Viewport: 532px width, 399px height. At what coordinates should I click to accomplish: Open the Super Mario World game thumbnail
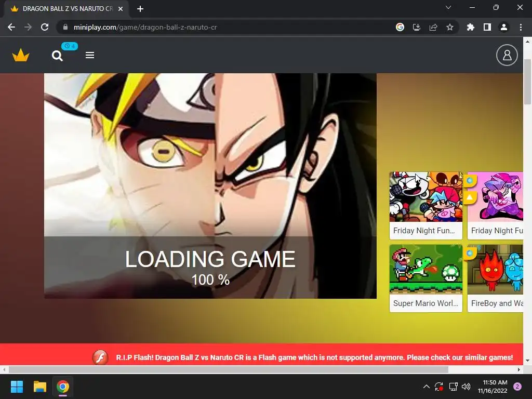[x=426, y=269]
